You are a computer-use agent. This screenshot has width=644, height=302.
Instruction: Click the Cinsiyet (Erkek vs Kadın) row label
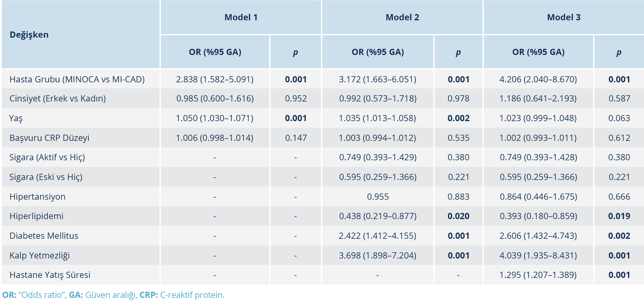click(57, 99)
